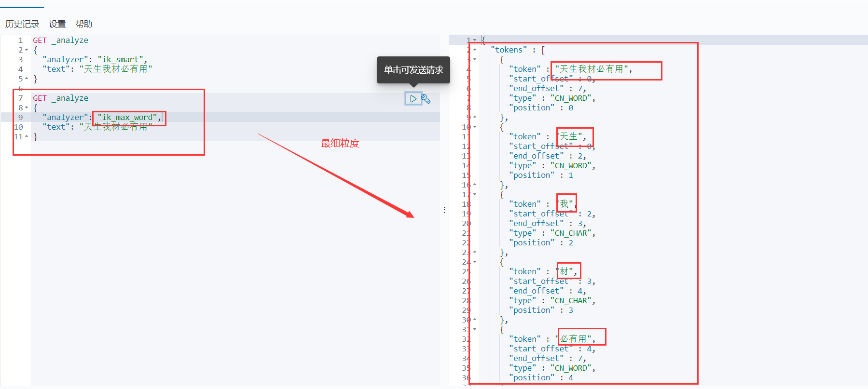Collapse fold arrow at editor line 8

27,108
